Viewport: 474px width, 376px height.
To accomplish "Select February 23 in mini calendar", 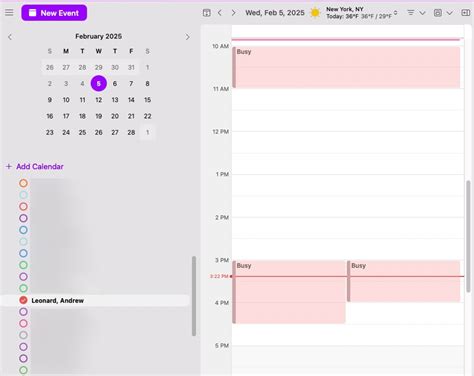I will pyautogui.click(x=50, y=132).
